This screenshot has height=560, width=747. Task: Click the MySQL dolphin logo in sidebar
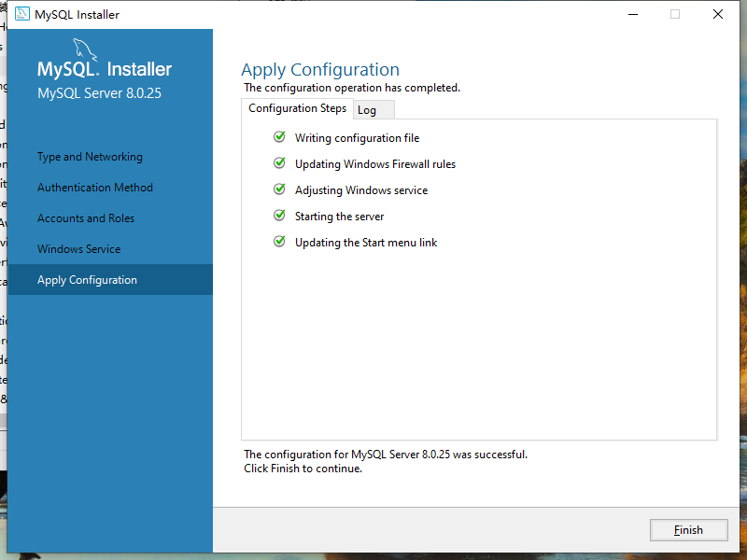coord(85,49)
